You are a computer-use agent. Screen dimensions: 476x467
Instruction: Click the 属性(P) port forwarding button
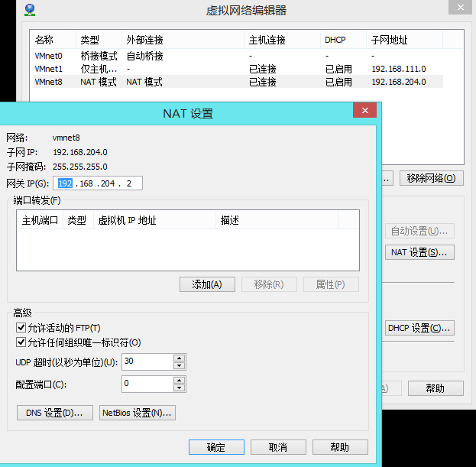tap(331, 284)
